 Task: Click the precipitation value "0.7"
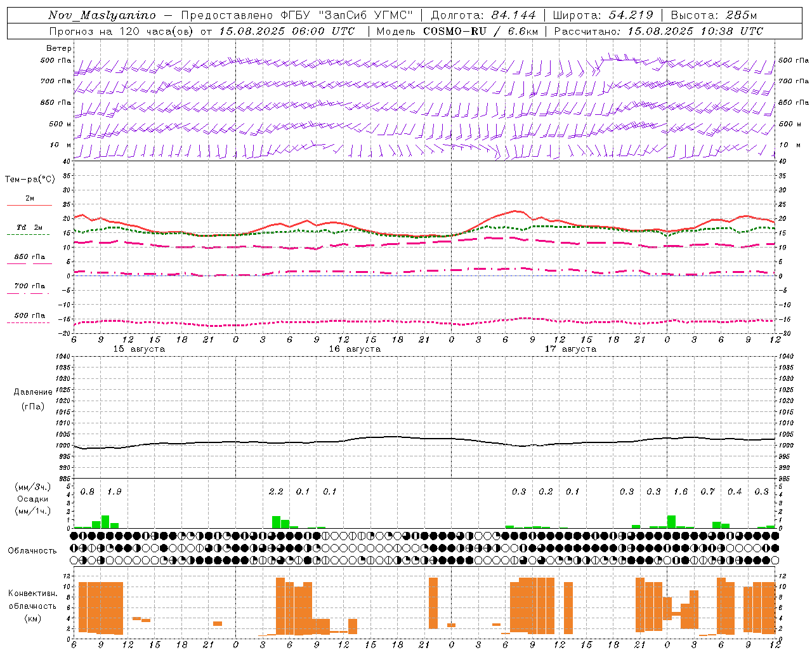[708, 491]
